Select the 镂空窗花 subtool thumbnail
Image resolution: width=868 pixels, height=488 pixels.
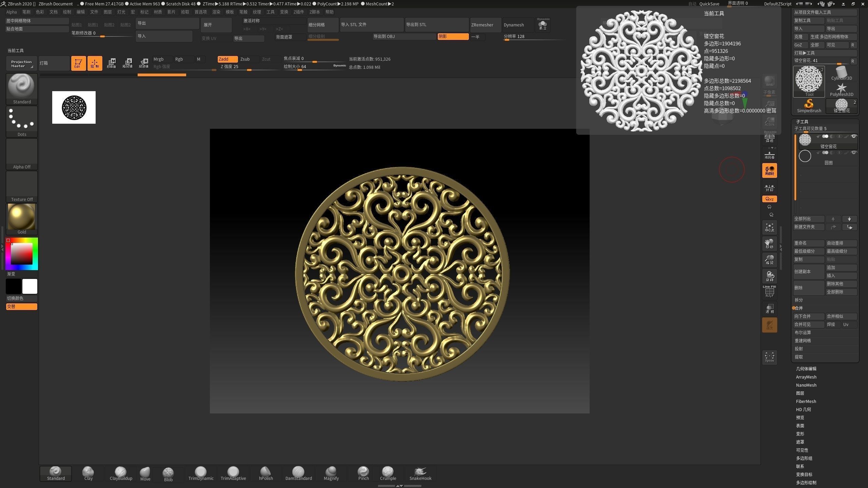click(x=805, y=140)
